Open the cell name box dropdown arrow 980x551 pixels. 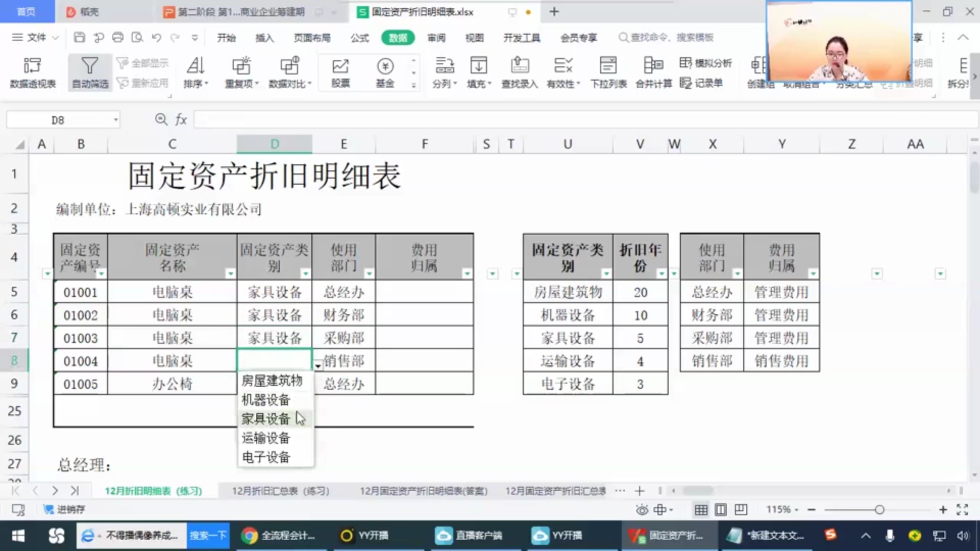[x=116, y=120]
